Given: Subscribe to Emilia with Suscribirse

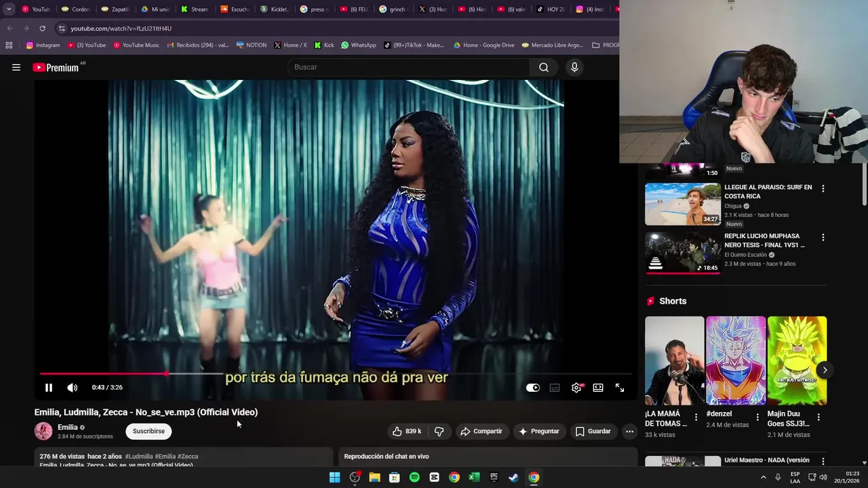Looking at the screenshot, I should point(149,431).
